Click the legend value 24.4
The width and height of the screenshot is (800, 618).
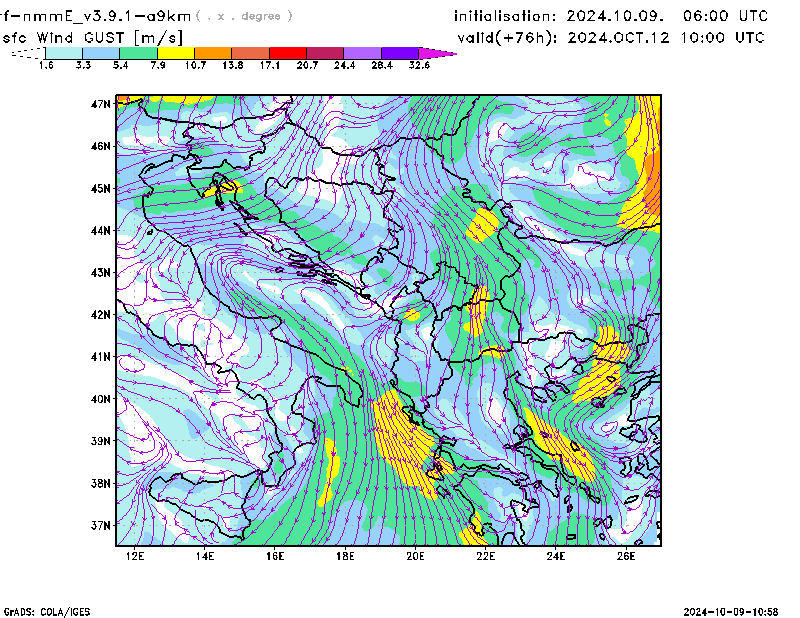tap(344, 65)
